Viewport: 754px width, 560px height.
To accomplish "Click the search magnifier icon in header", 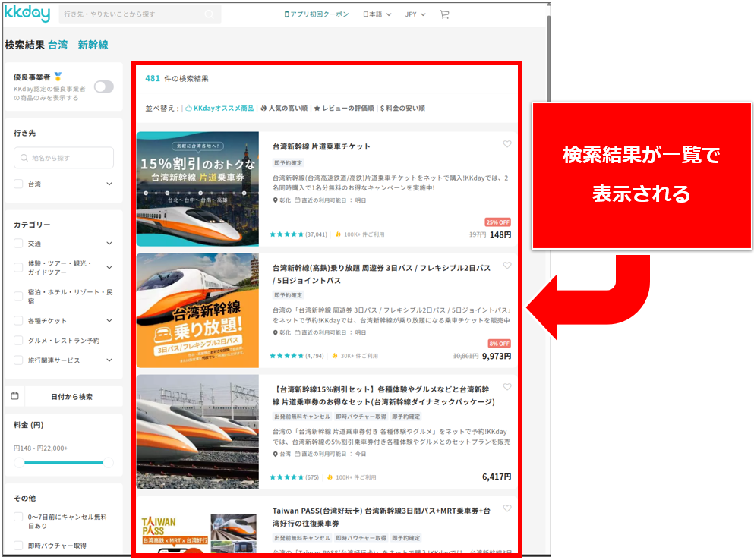I will [x=209, y=14].
